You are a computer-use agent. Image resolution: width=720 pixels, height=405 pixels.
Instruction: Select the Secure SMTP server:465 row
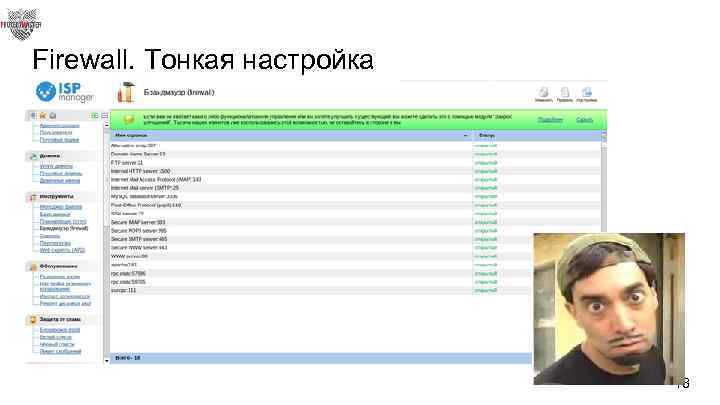(321, 239)
